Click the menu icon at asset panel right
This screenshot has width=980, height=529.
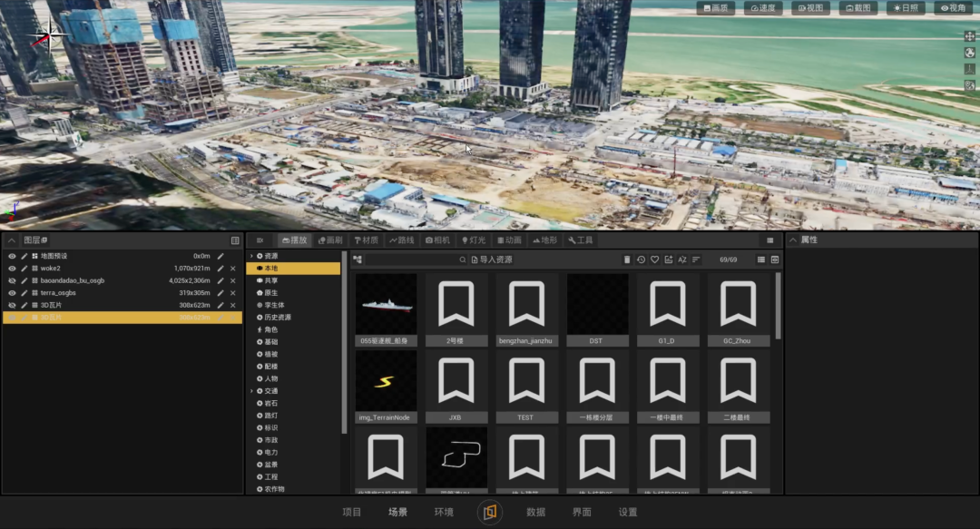770,240
